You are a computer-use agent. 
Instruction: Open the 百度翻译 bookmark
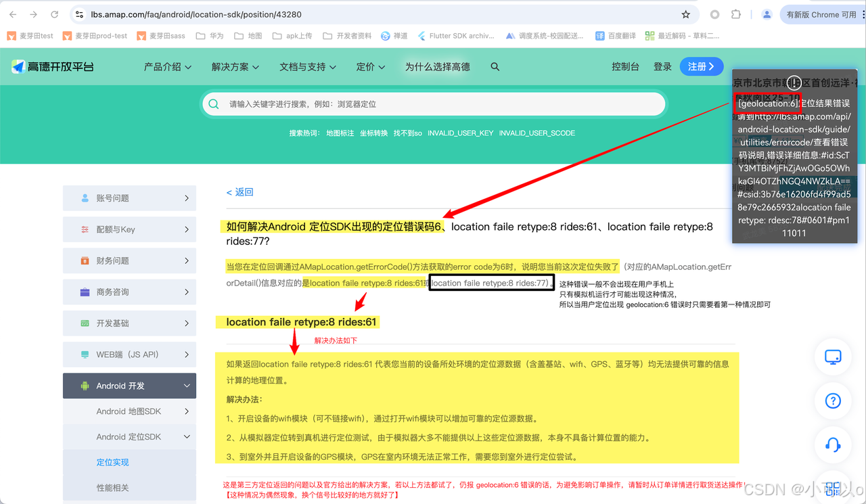tap(616, 36)
